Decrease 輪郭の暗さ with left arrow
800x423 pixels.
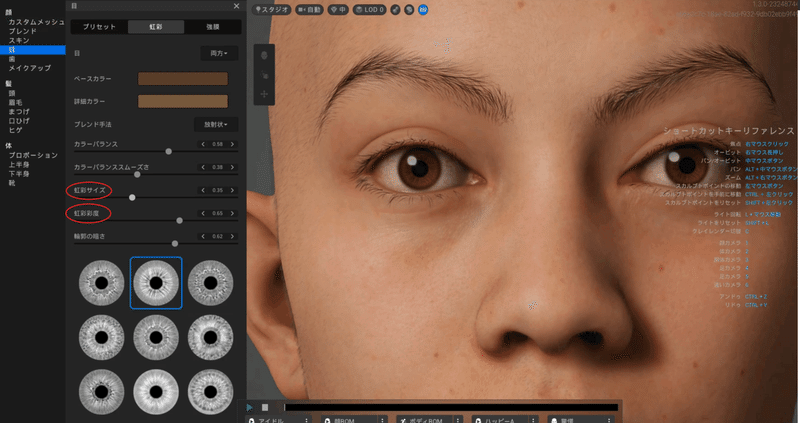(x=203, y=236)
